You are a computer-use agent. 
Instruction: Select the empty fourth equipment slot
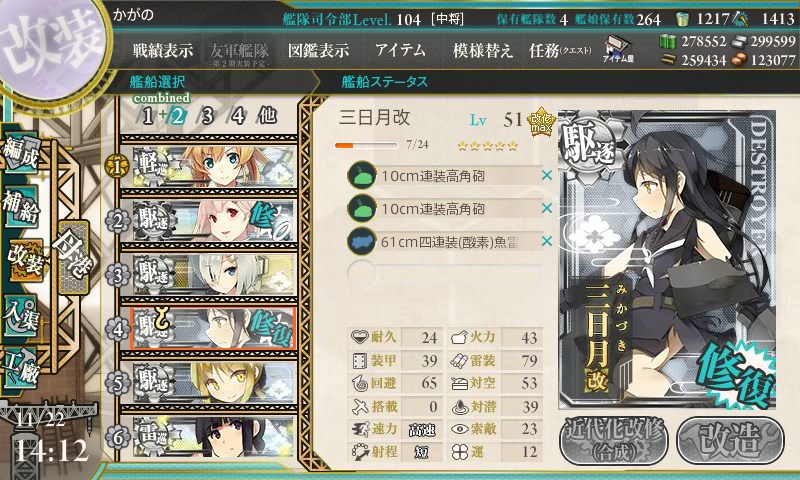click(x=444, y=274)
